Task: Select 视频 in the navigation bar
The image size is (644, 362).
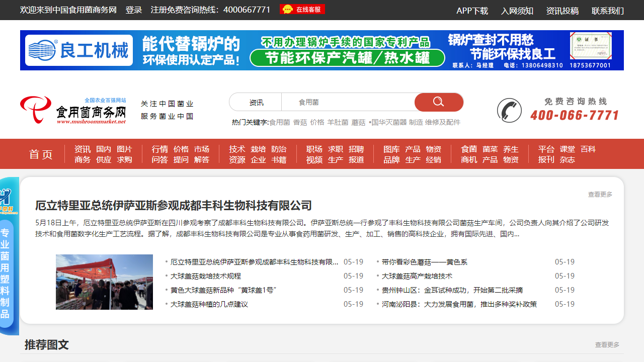Action: [314, 160]
